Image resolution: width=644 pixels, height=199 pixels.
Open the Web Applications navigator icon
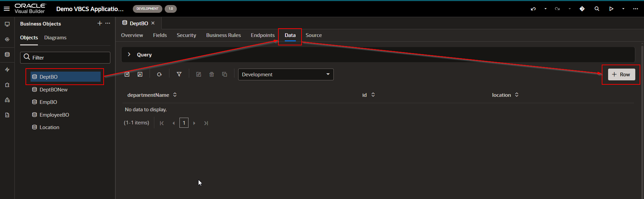point(7,24)
